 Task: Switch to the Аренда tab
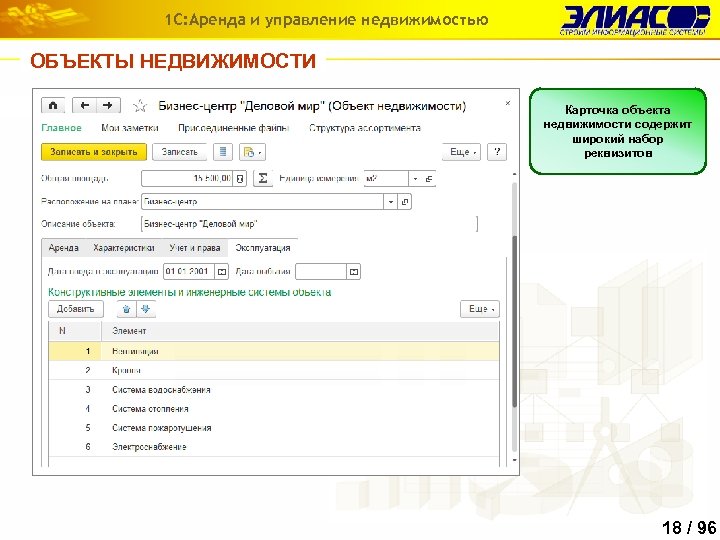click(x=63, y=248)
